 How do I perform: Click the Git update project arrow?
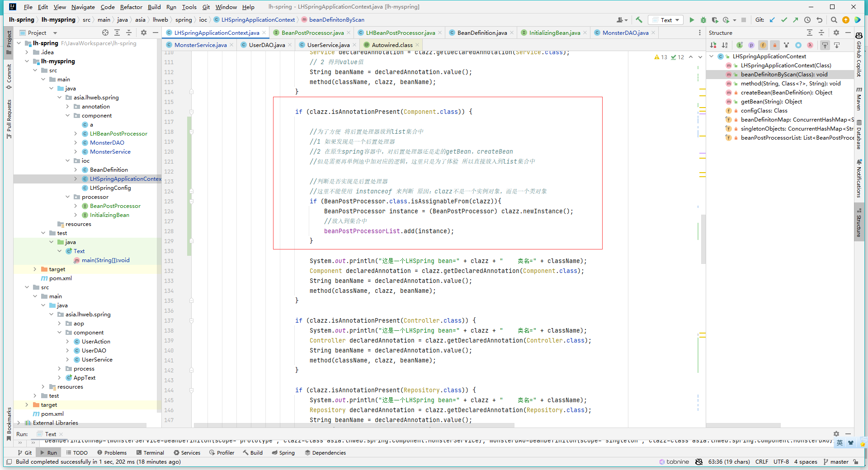tap(772, 20)
